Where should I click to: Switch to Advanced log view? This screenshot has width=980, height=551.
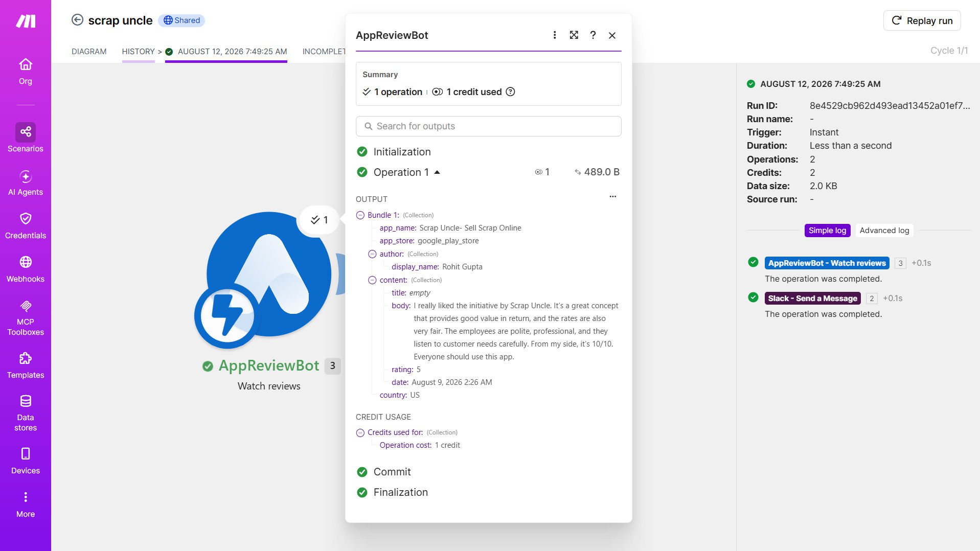point(884,231)
